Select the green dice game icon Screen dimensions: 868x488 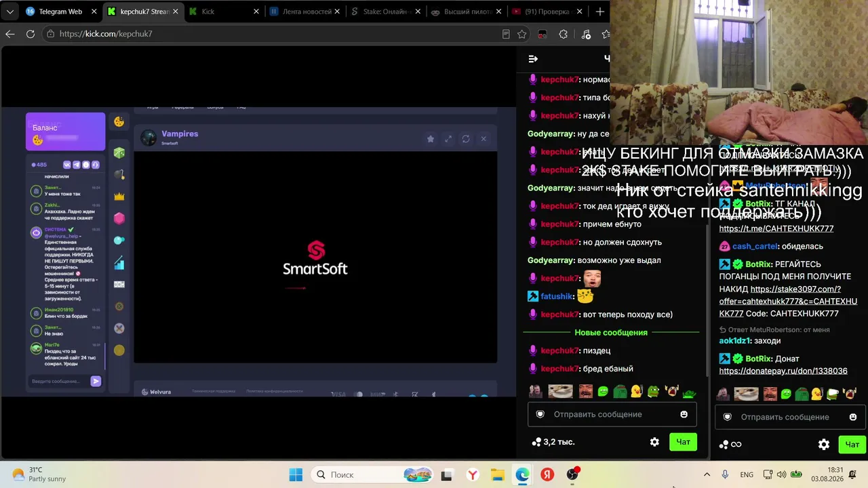119,153
